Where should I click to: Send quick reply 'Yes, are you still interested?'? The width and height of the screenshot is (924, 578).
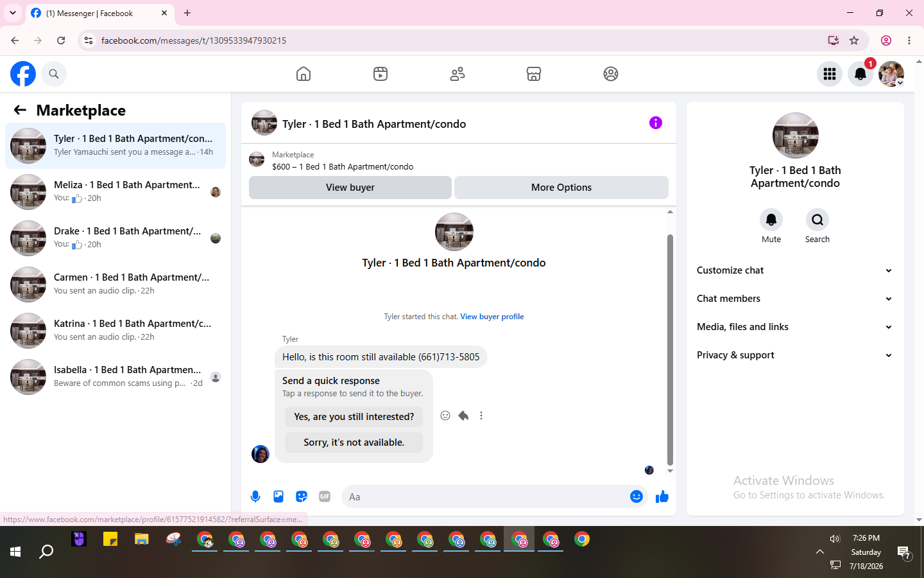click(x=354, y=417)
